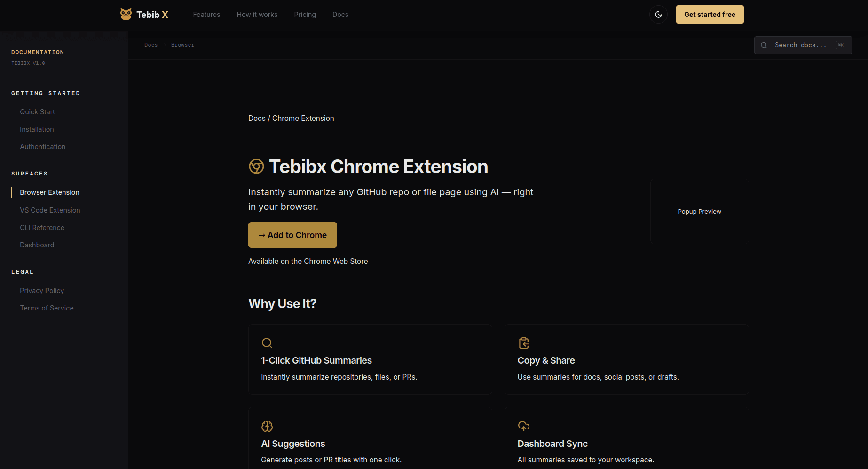Viewport: 868px width, 469px height.
Task: Click the search magnifier icon in docs search
Action: (764, 45)
